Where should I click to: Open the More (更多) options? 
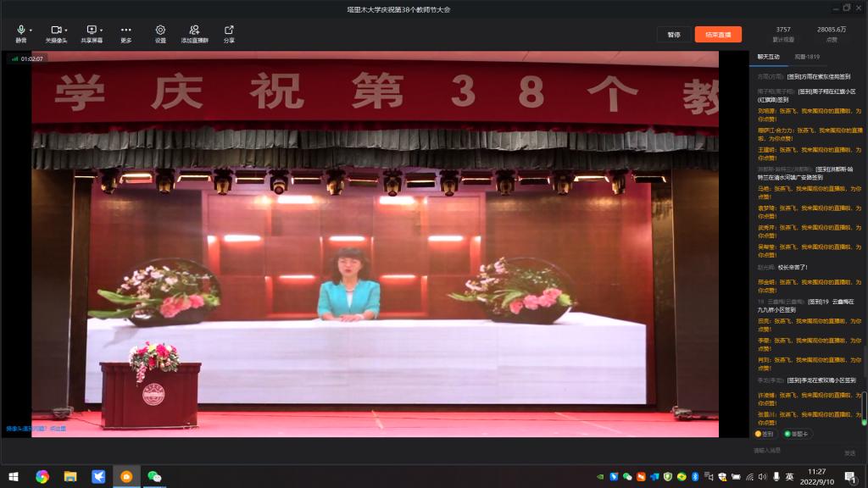tap(125, 30)
